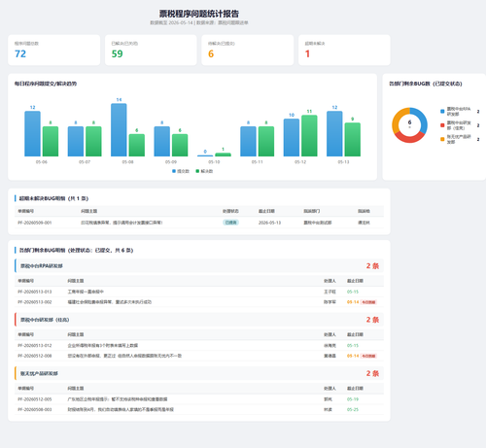The image size is (486, 448).
Task: Click ticket number PF-20260512-008
Action: pyautogui.click(x=35, y=356)
